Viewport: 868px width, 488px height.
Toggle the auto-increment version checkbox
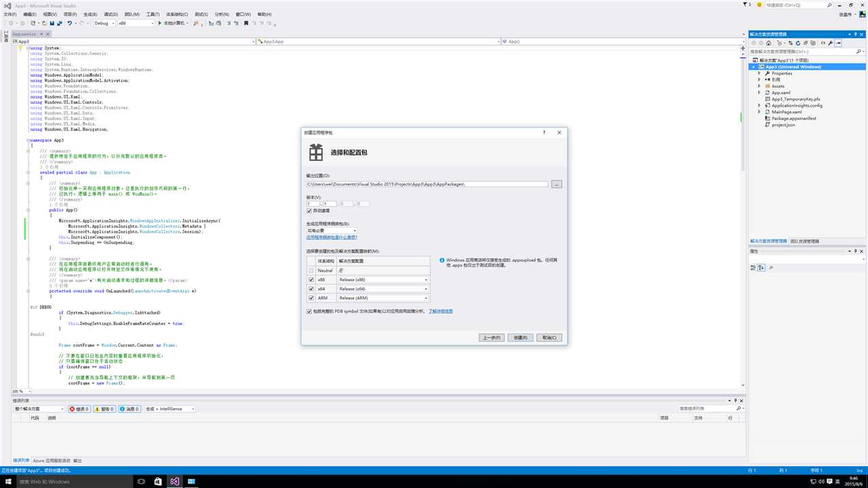309,211
